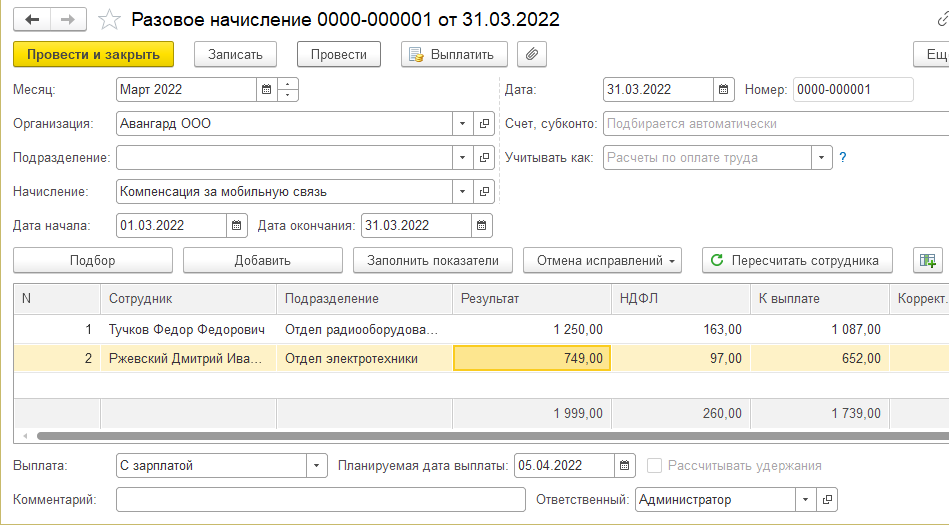Sort by the Сотрудник column header
The height and width of the screenshot is (525, 949).
pyautogui.click(x=188, y=299)
